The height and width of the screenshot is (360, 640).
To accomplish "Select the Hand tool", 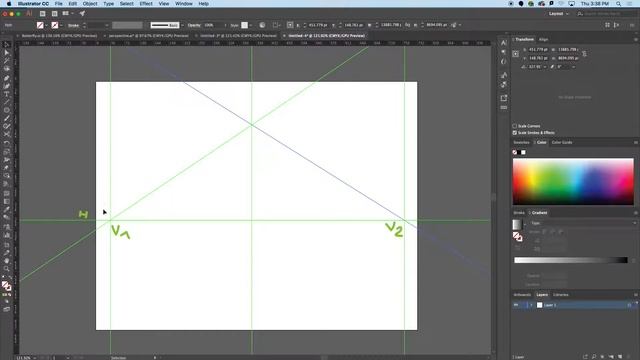I will [7, 260].
